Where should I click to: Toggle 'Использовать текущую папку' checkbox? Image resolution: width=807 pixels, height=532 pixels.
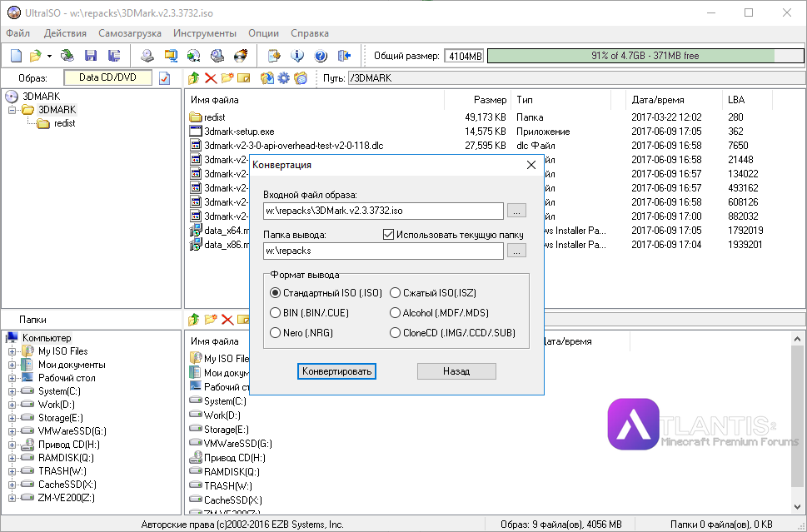389,235
